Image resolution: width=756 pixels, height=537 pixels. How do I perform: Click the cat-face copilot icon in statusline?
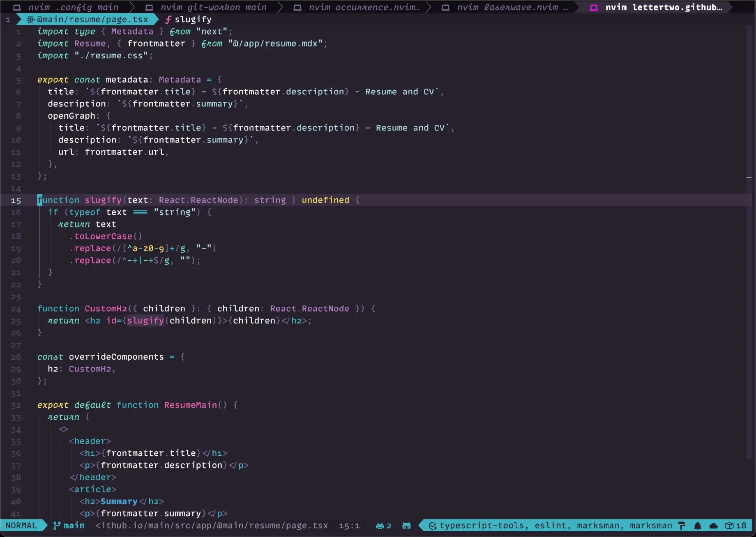(x=406, y=526)
